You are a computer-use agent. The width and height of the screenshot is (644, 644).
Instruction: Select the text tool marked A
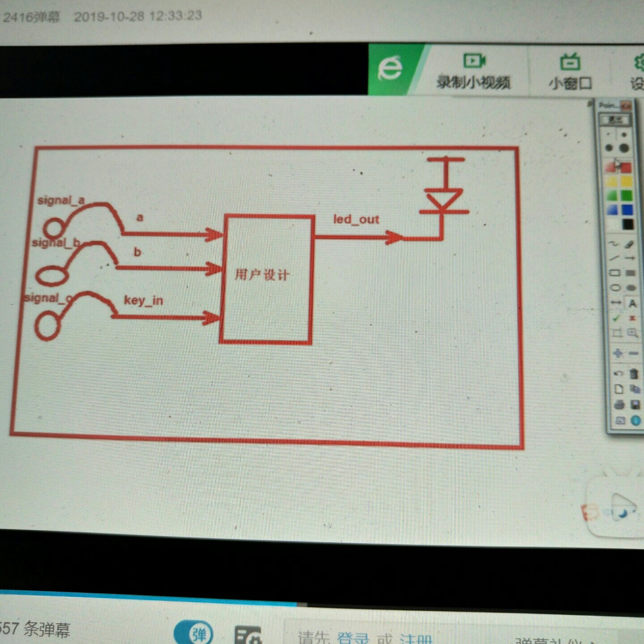(x=632, y=303)
